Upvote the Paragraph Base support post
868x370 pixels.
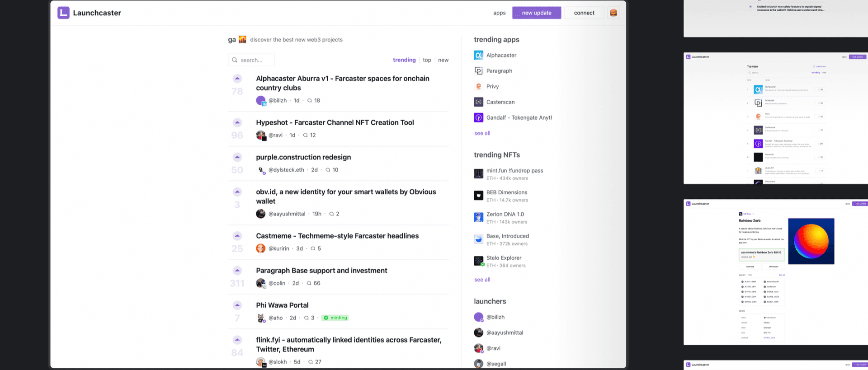click(237, 271)
